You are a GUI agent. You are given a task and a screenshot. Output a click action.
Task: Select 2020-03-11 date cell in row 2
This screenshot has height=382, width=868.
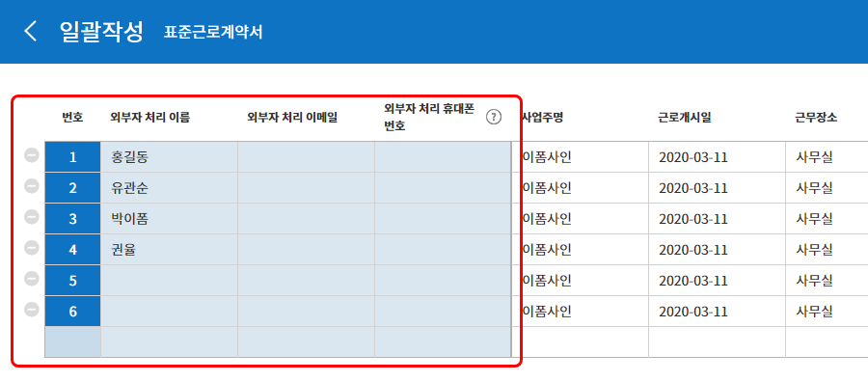click(x=717, y=188)
